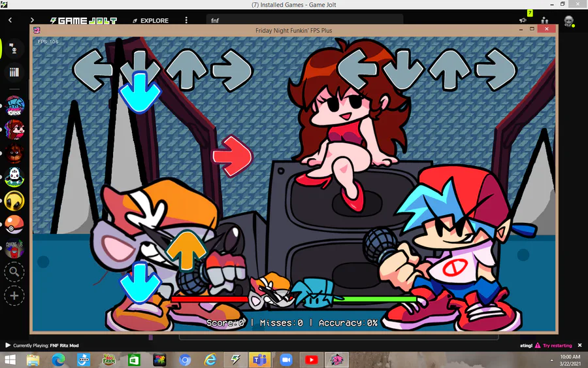Screen dimensions: 588x368
Task: Open Zoom from the taskbar
Action: click(286, 360)
